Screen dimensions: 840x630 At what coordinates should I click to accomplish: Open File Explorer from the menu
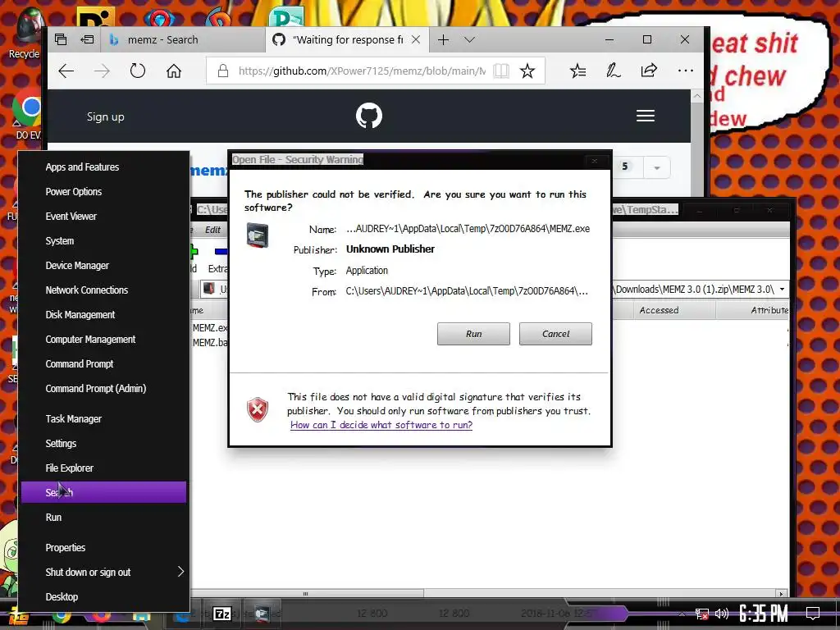(69, 468)
